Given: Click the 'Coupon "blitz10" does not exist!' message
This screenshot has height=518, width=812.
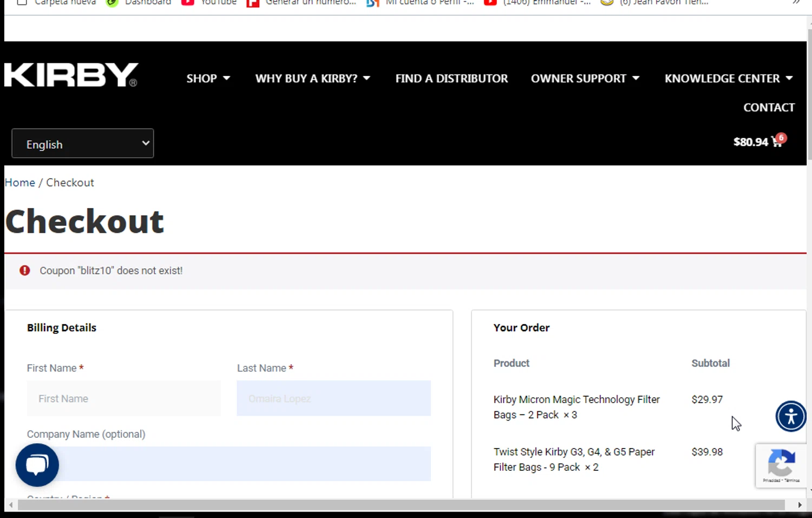Looking at the screenshot, I should tap(111, 270).
